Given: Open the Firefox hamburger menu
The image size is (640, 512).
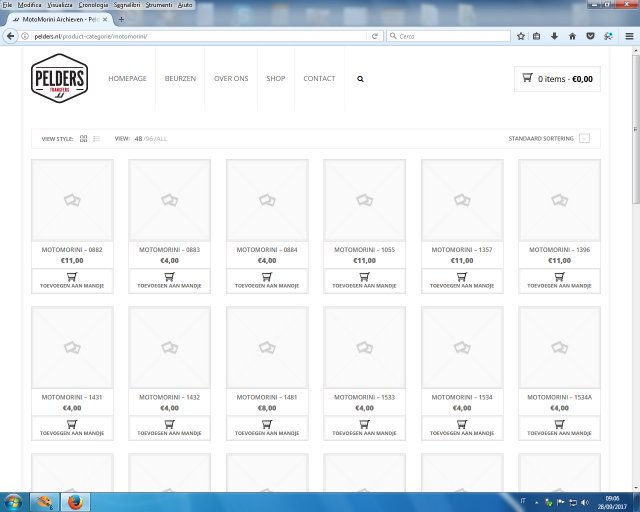Looking at the screenshot, I should point(629,36).
